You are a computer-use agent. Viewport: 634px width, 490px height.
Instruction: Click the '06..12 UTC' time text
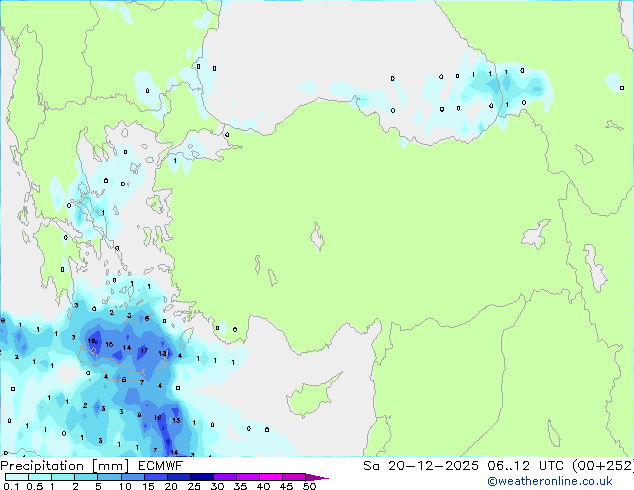click(525, 466)
